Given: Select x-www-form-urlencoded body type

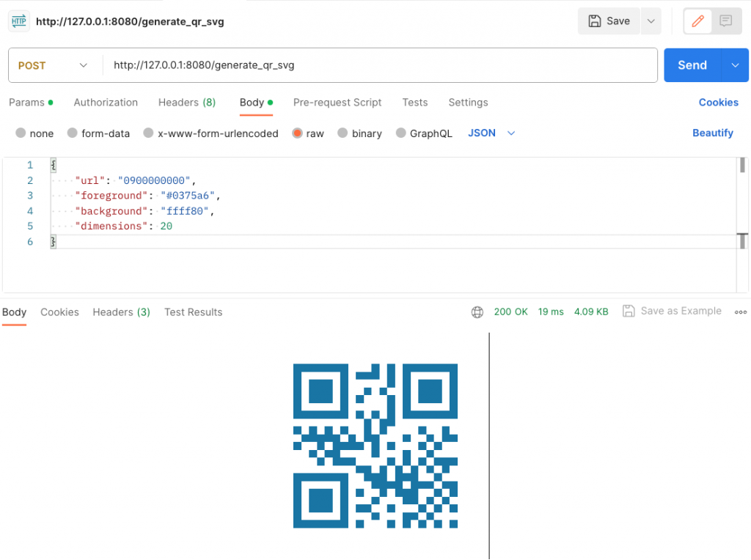Looking at the screenshot, I should [148, 133].
